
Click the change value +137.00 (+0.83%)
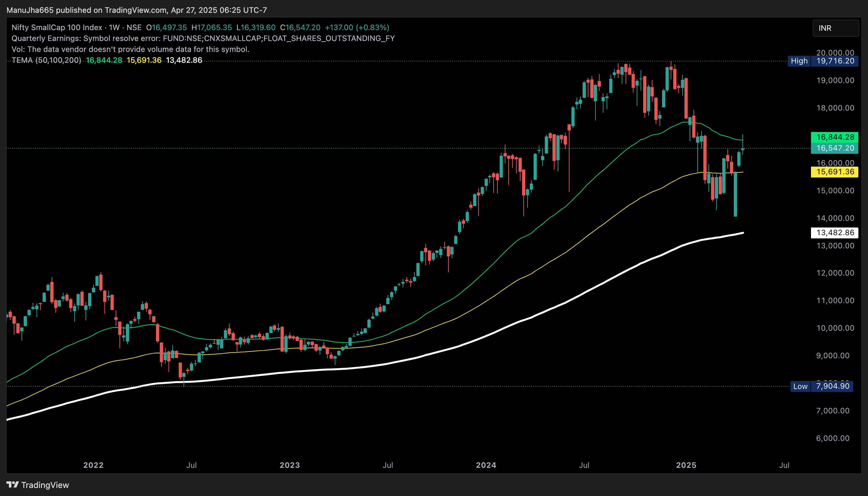pyautogui.click(x=357, y=27)
